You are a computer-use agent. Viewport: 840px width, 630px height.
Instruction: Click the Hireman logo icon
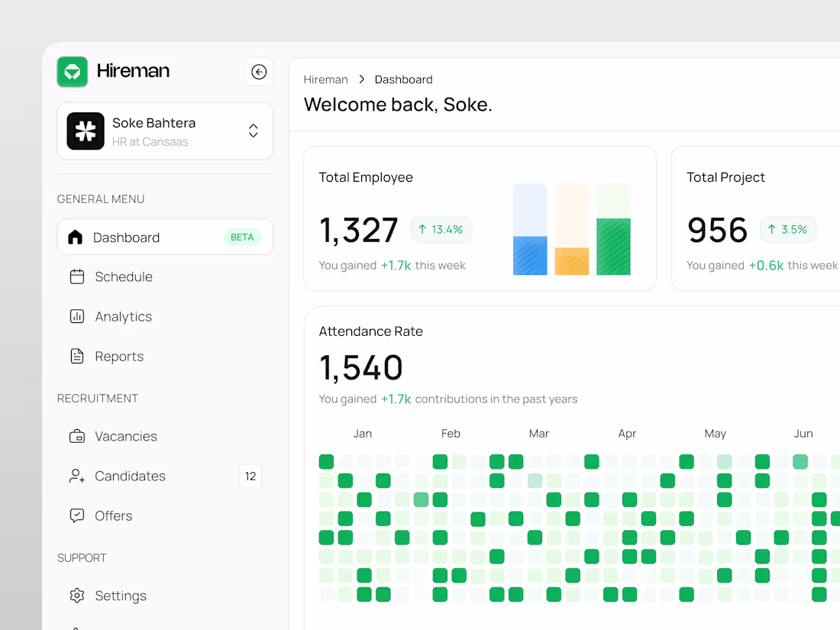click(x=72, y=71)
